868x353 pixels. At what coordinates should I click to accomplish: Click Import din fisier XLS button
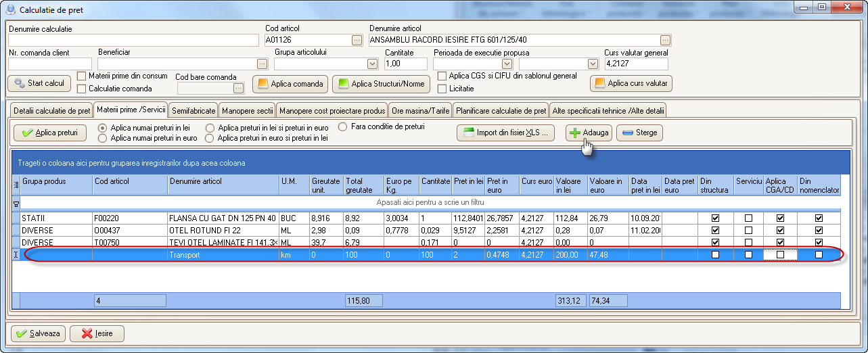(506, 133)
